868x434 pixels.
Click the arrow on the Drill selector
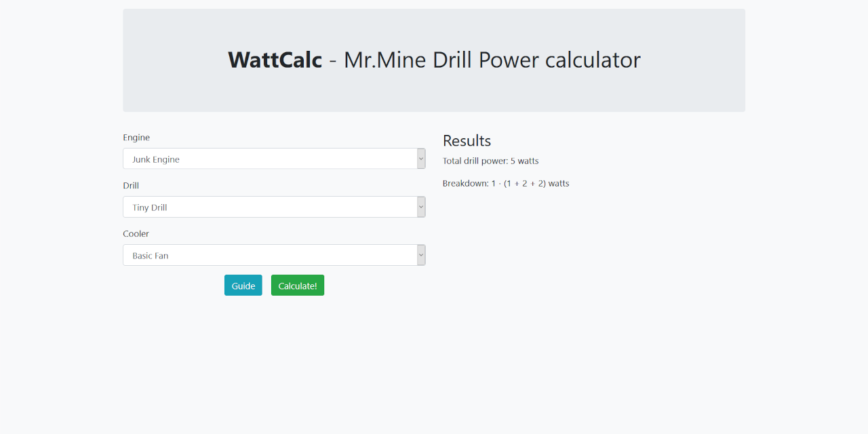(420, 206)
